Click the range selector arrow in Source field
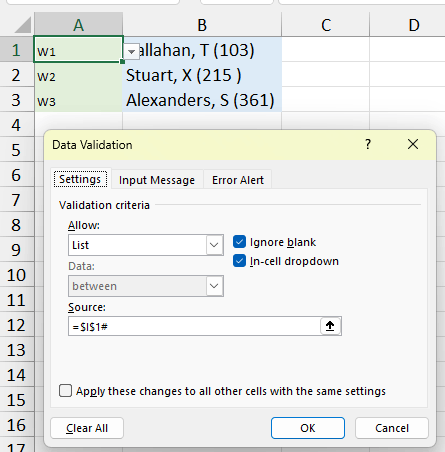The width and height of the screenshot is (445, 452). [x=330, y=326]
